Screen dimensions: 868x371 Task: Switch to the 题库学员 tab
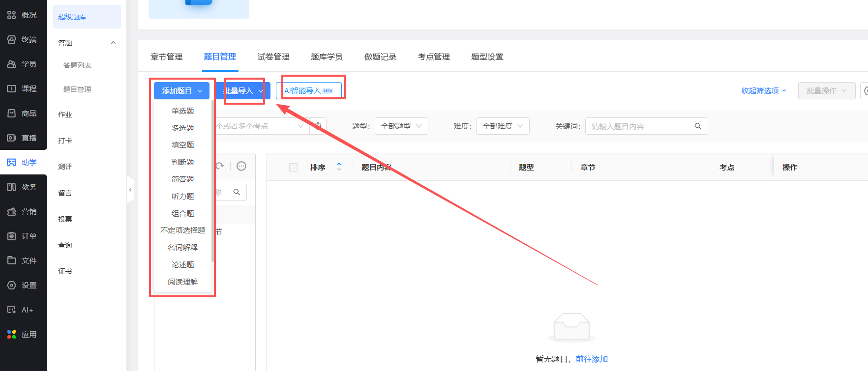click(327, 57)
